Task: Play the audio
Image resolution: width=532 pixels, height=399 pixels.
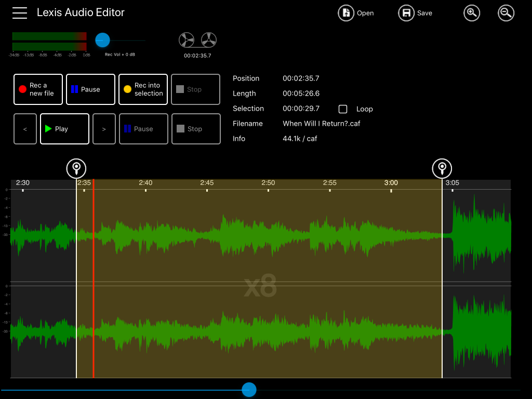Action: tap(64, 129)
